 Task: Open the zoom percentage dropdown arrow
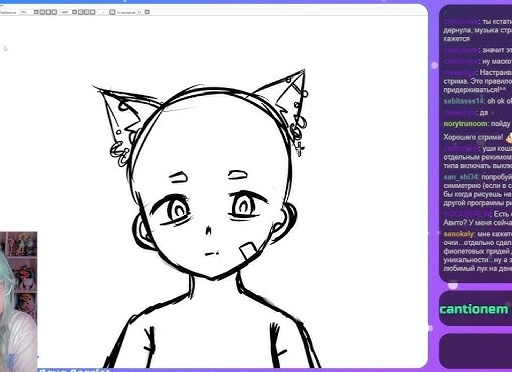36,12
